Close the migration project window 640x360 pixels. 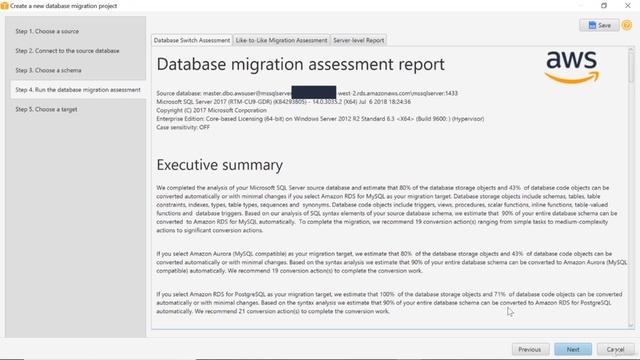click(x=628, y=6)
